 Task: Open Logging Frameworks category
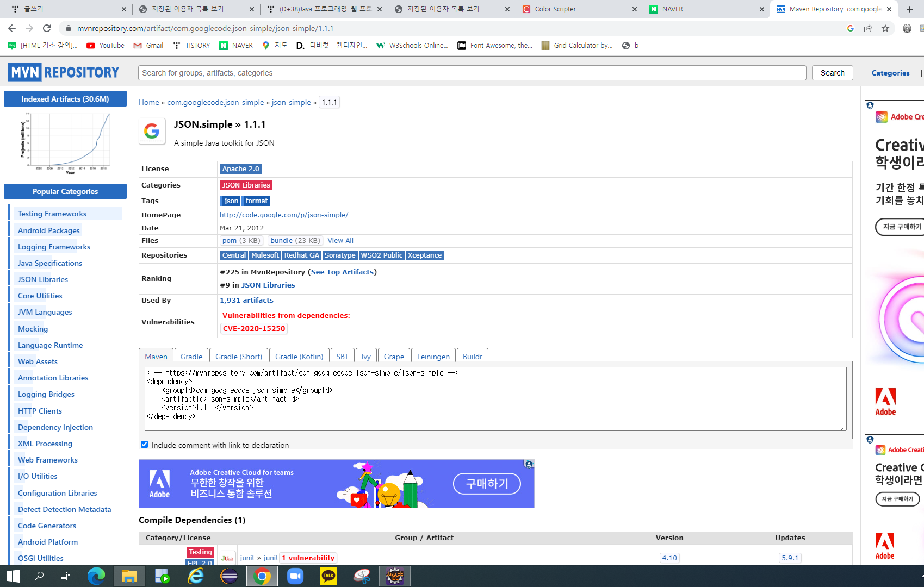click(x=54, y=247)
